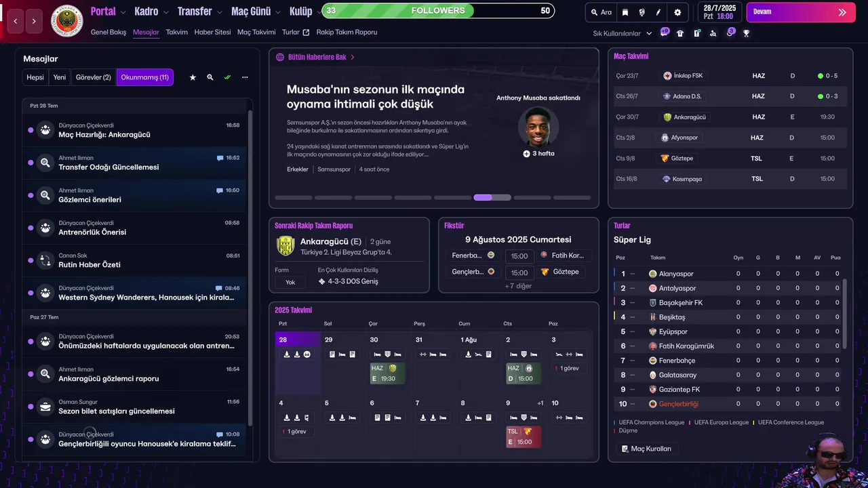868x488 pixels.
Task: Click ticket icon of Sezon bilet satışları message
Action: 45,407
